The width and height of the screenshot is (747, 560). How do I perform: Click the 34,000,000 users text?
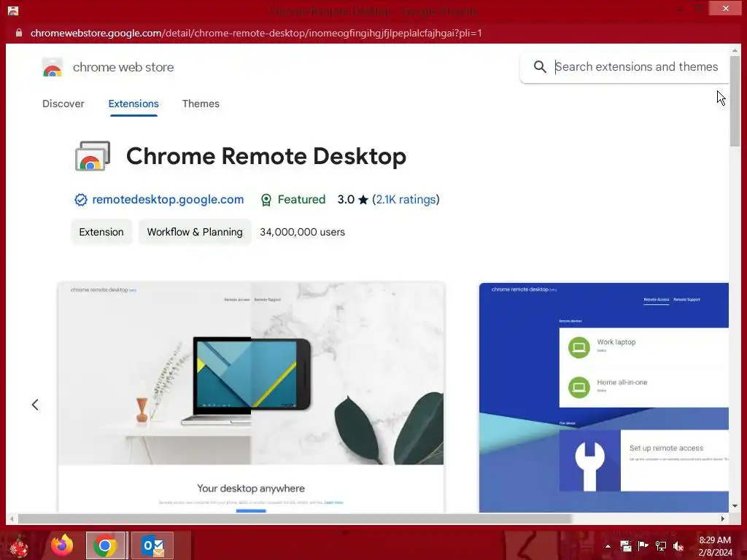(302, 232)
